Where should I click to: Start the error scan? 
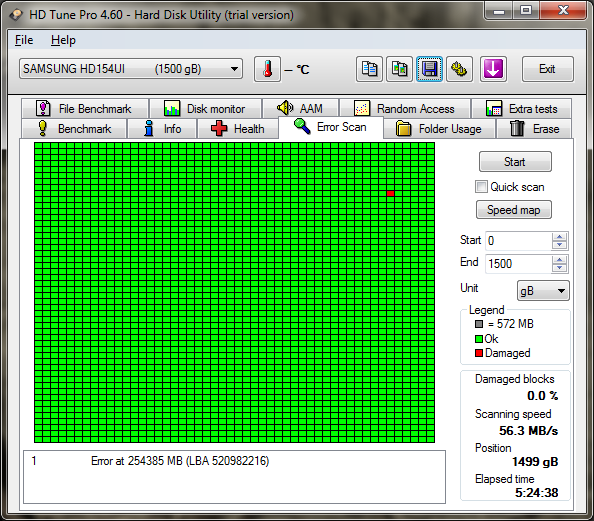click(515, 162)
